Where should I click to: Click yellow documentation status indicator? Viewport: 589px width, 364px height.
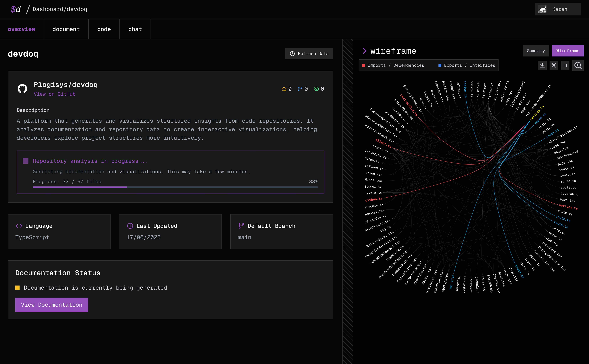pos(17,288)
